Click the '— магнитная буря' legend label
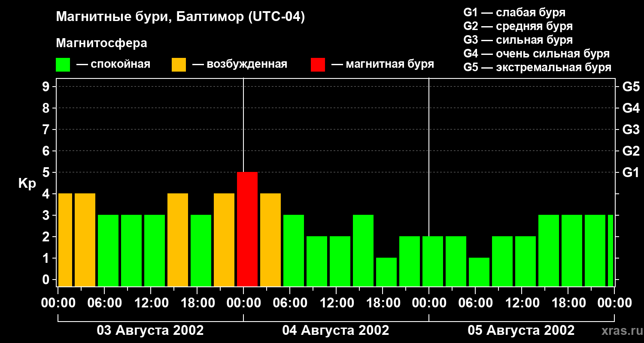 (x=383, y=64)
